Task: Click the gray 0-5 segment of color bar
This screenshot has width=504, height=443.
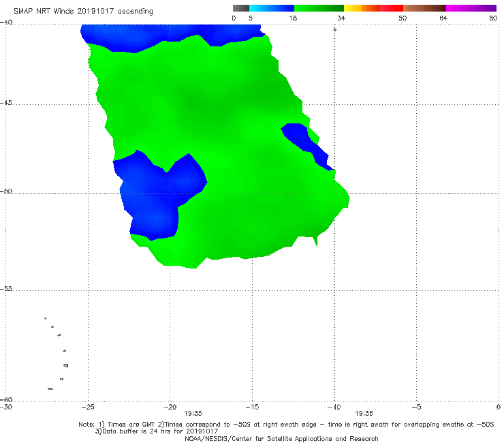Action: pos(241,8)
